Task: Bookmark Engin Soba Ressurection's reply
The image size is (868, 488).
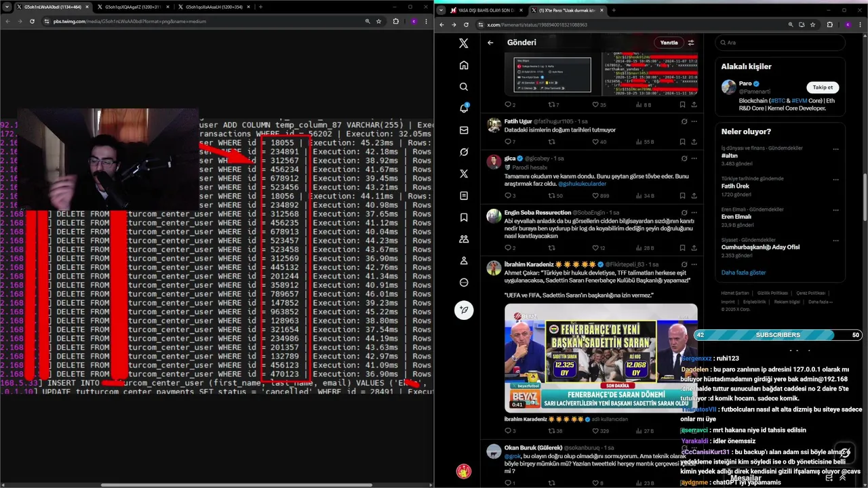Action: (682, 248)
